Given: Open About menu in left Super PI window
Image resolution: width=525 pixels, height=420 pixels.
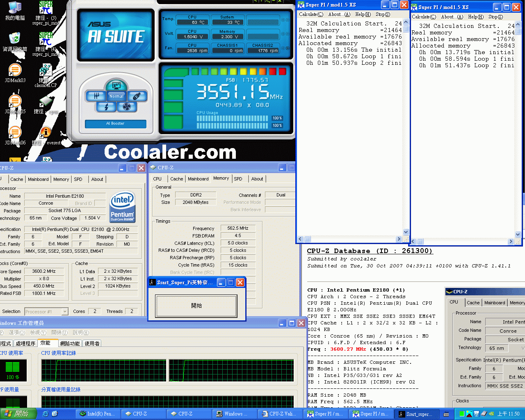Looking at the screenshot, I should (339, 14).
